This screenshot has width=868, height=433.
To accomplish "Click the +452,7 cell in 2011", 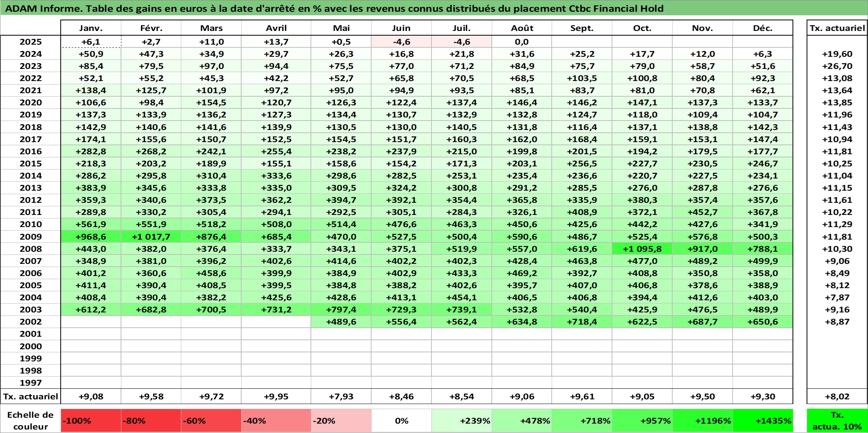I will [x=702, y=212].
